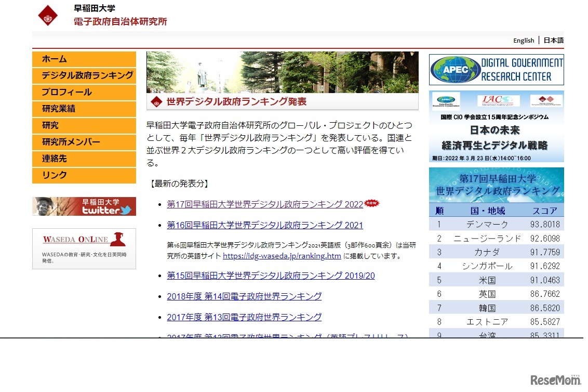Open the 日本の未来 symposium banner
Image resolution: width=588 pixels, height=392 pixels.
496,127
